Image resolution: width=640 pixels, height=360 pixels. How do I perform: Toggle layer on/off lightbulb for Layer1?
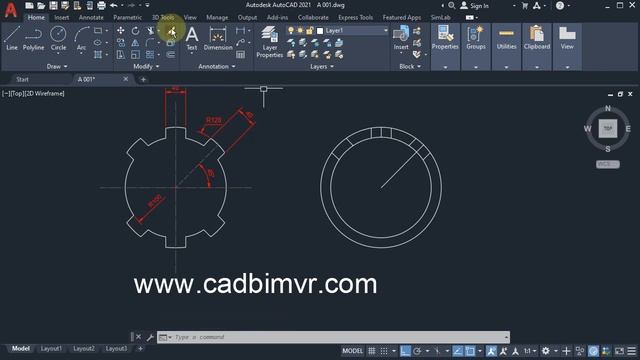pyautogui.click(x=291, y=31)
